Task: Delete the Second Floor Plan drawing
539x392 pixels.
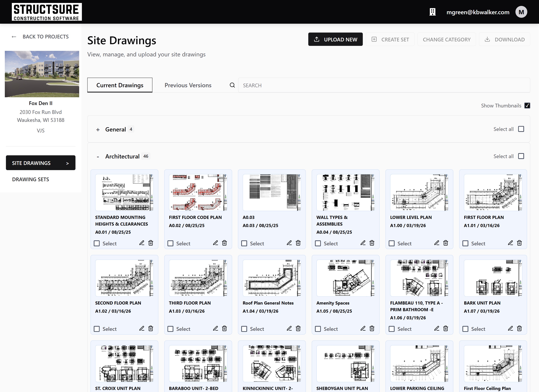Action: pyautogui.click(x=151, y=328)
